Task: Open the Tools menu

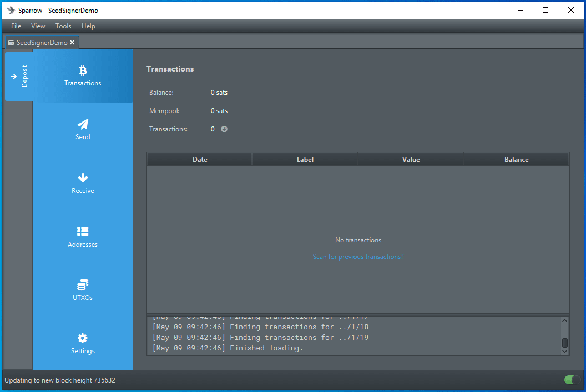Action: click(63, 26)
